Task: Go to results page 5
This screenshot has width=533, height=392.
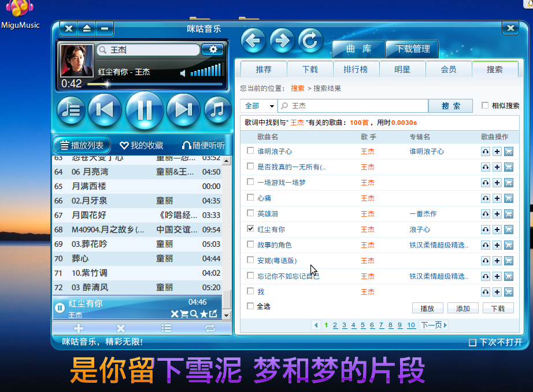Action: point(362,326)
